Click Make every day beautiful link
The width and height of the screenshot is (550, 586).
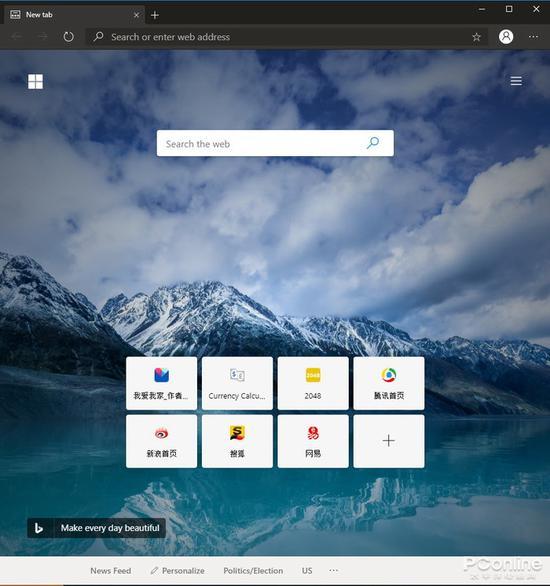click(110, 528)
